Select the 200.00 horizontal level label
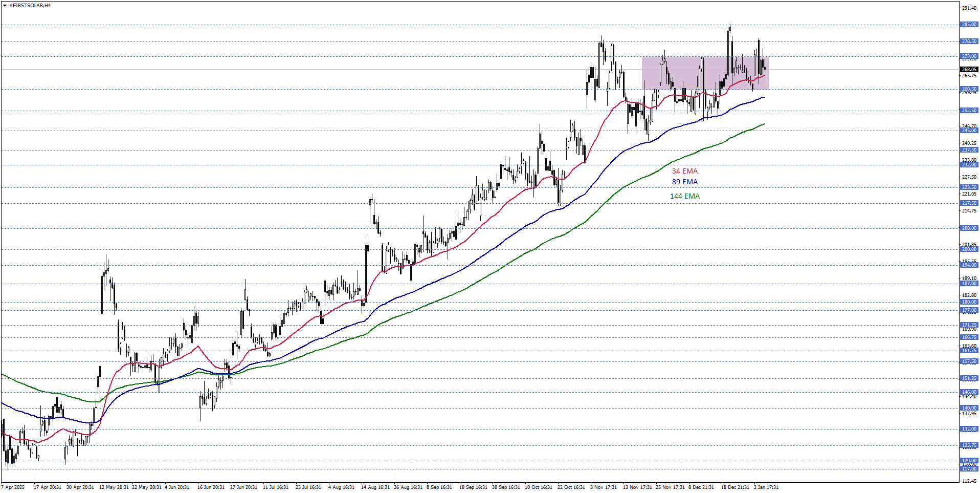Image resolution: width=980 pixels, height=493 pixels. point(969,249)
